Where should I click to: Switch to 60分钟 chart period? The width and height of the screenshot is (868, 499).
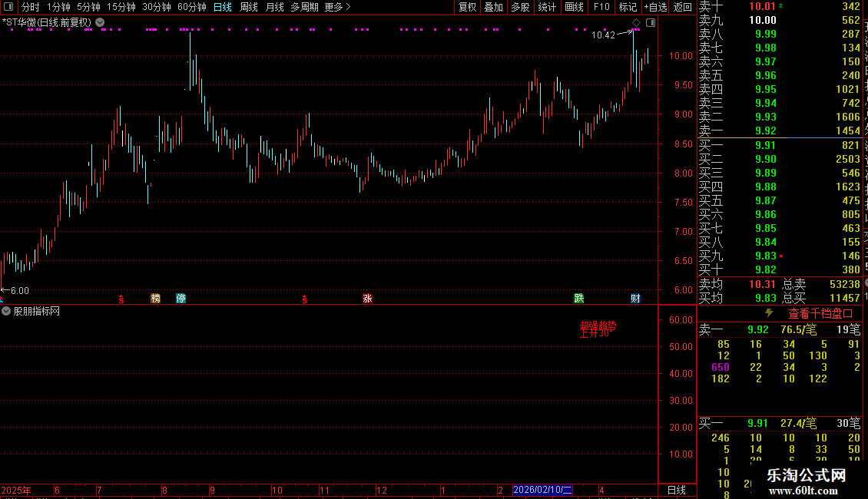(192, 7)
